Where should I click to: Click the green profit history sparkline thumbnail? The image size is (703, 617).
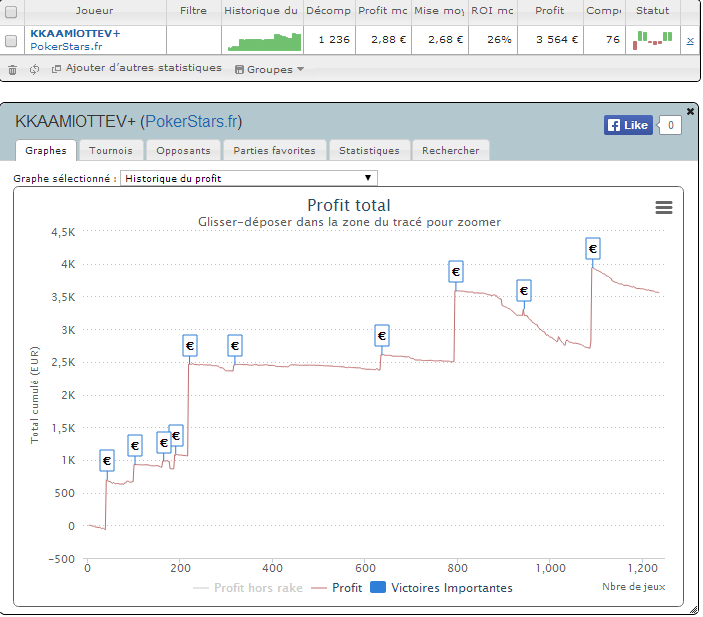point(265,42)
